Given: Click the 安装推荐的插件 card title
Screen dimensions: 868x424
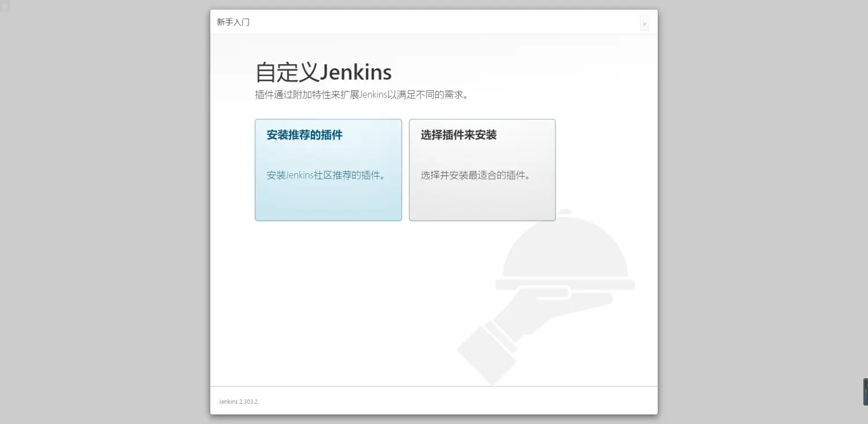Looking at the screenshot, I should pyautogui.click(x=304, y=135).
